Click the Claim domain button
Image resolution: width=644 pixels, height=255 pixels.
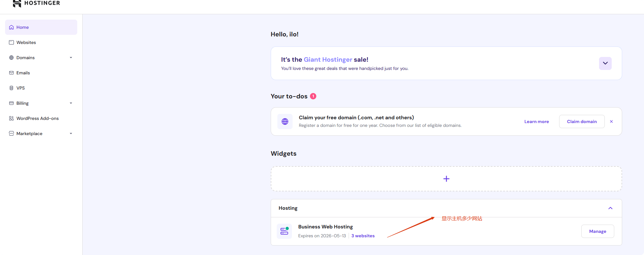coord(582,121)
